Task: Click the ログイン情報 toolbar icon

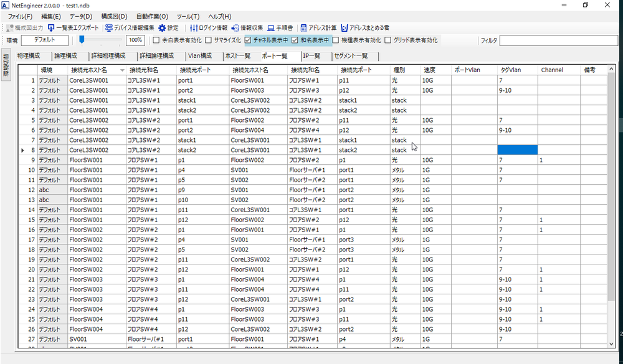Action: click(x=194, y=28)
